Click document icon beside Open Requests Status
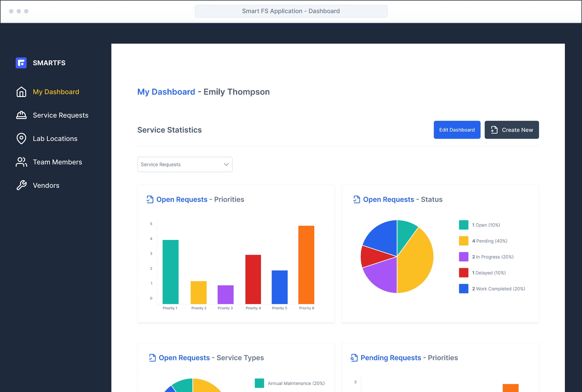 tap(357, 199)
